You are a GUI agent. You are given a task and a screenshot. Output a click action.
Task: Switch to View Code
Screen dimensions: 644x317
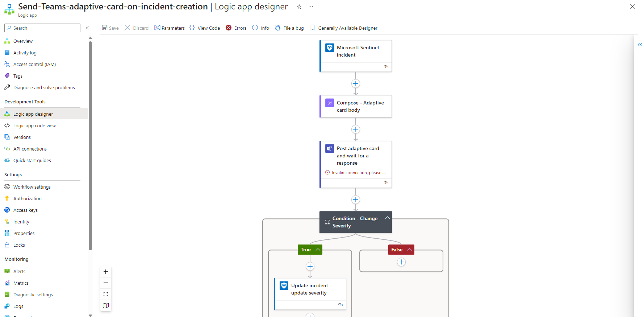pyautogui.click(x=205, y=28)
